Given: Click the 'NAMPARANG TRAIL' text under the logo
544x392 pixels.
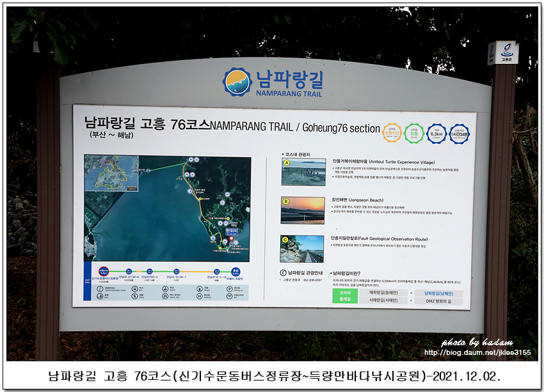Looking at the screenshot, I should [x=289, y=93].
